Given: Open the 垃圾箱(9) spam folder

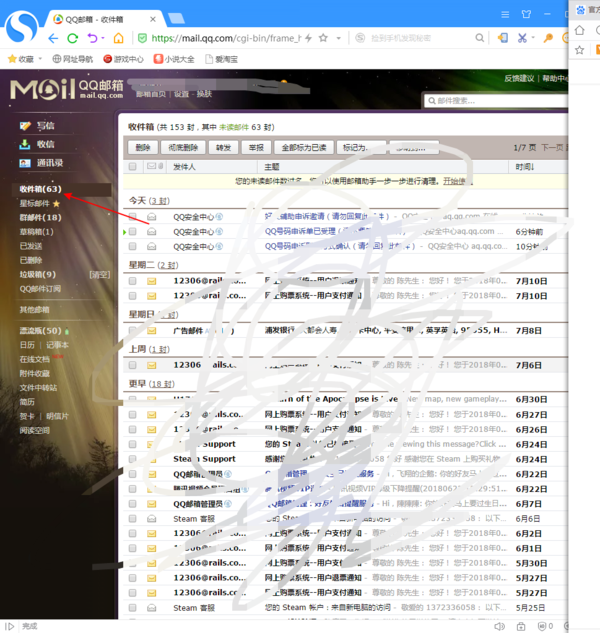Looking at the screenshot, I should (38, 275).
